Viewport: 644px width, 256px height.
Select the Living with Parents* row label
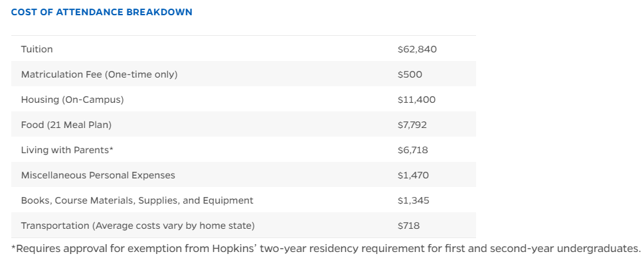(67, 150)
